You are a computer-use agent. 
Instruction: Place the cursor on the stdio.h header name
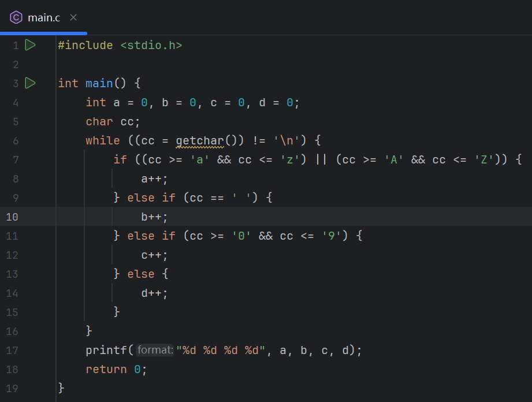[x=151, y=45]
